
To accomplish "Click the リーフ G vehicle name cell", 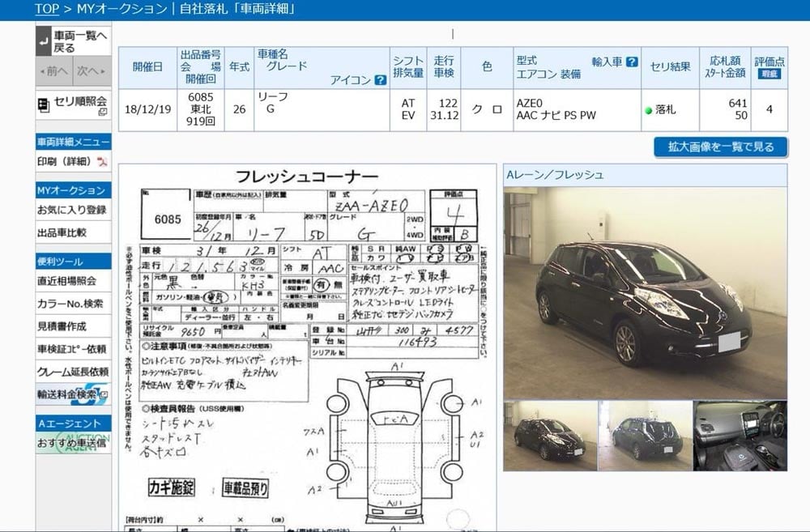I will pos(322,110).
